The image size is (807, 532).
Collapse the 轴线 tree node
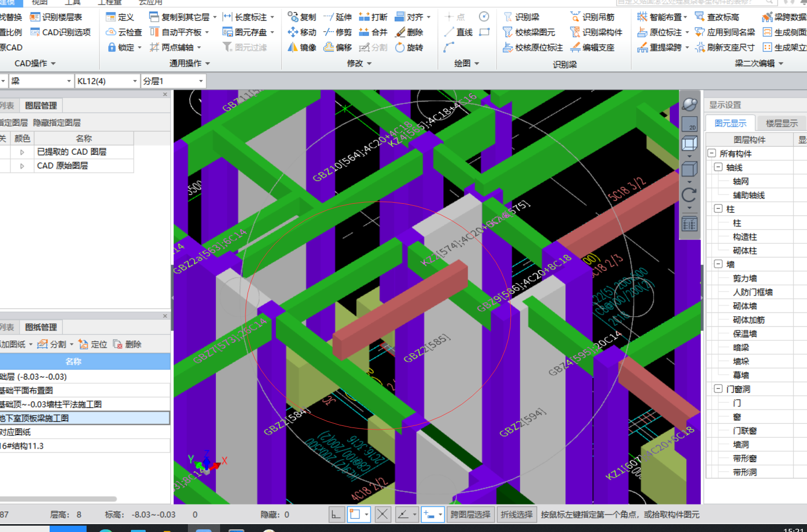(x=718, y=167)
